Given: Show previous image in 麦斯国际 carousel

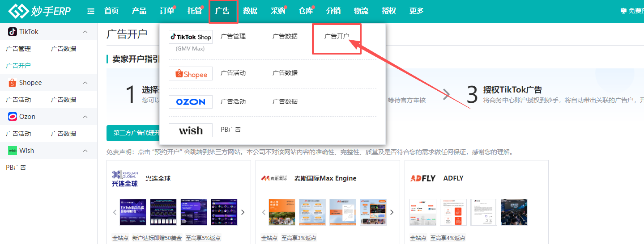Looking at the screenshot, I should point(264,212).
